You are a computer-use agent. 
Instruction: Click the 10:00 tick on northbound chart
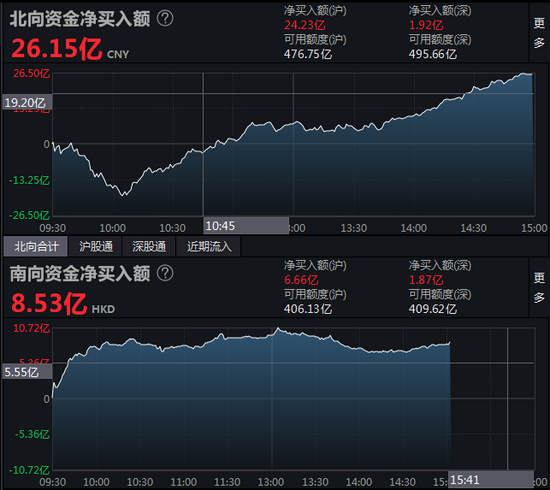[113, 228]
